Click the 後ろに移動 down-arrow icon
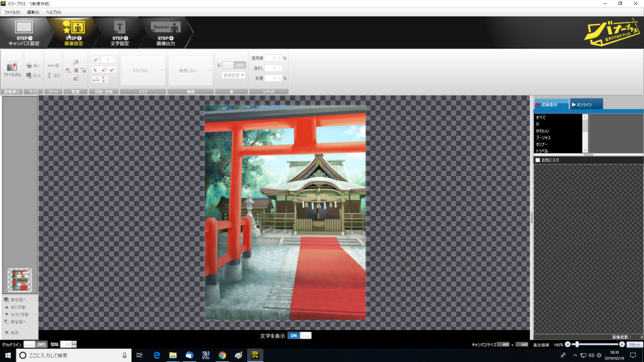This screenshot has width=644, height=362. coord(7,314)
